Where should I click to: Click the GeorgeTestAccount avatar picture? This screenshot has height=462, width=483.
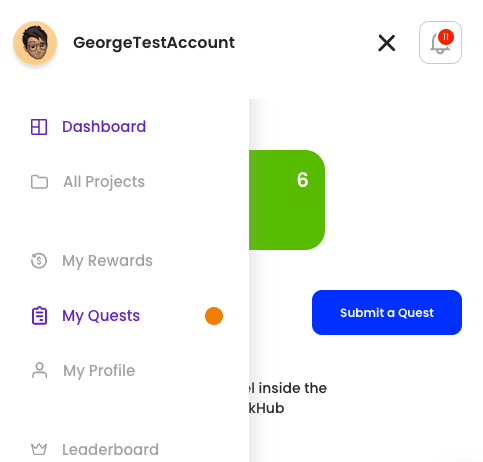point(35,43)
